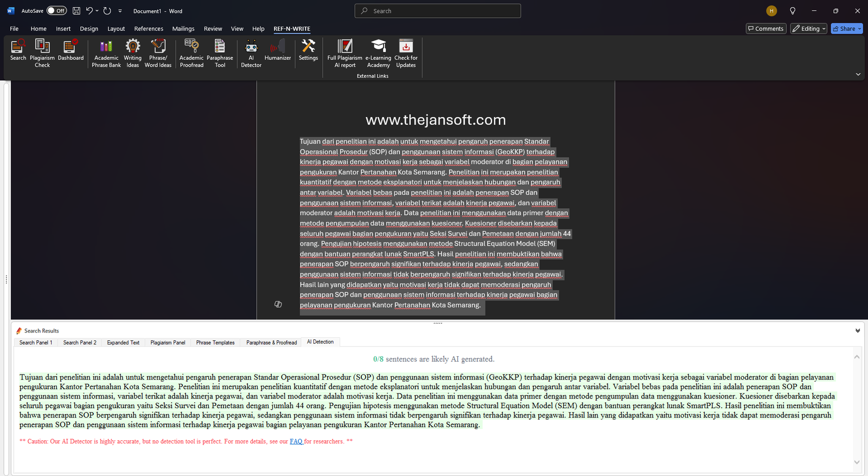Image resolution: width=868 pixels, height=476 pixels.
Task: Open Search Panel 2 tab
Action: (80, 343)
